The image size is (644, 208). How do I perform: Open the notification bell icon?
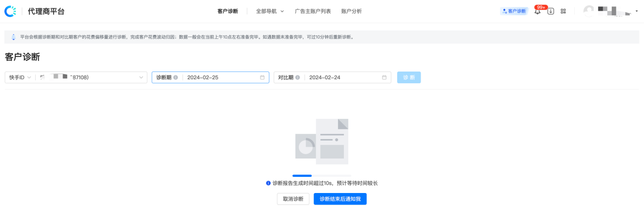click(x=537, y=12)
